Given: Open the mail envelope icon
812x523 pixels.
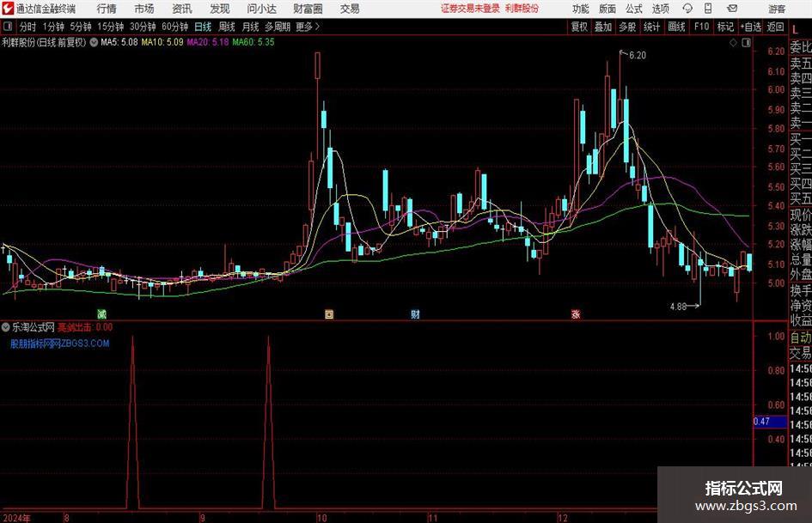Looking at the screenshot, I should coord(732,9).
